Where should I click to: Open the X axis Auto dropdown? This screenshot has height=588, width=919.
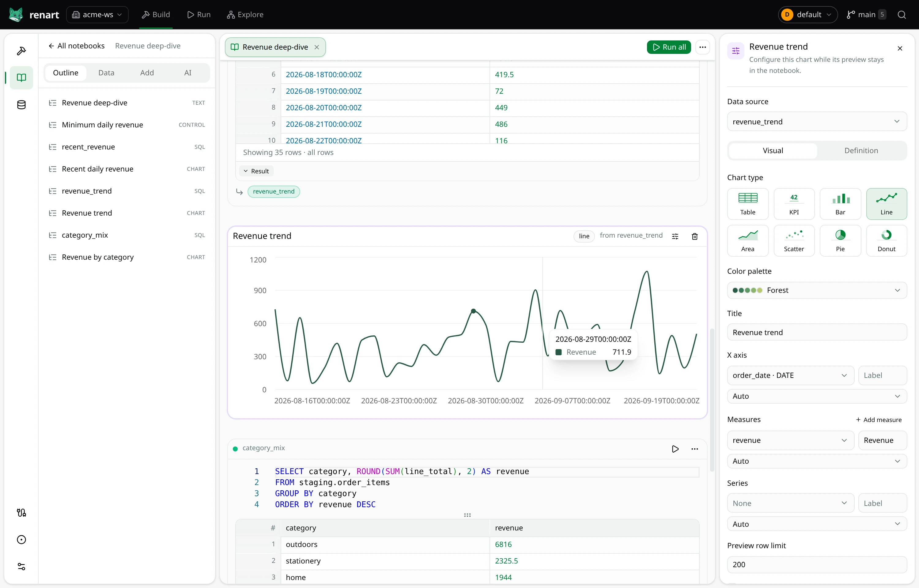coord(817,396)
